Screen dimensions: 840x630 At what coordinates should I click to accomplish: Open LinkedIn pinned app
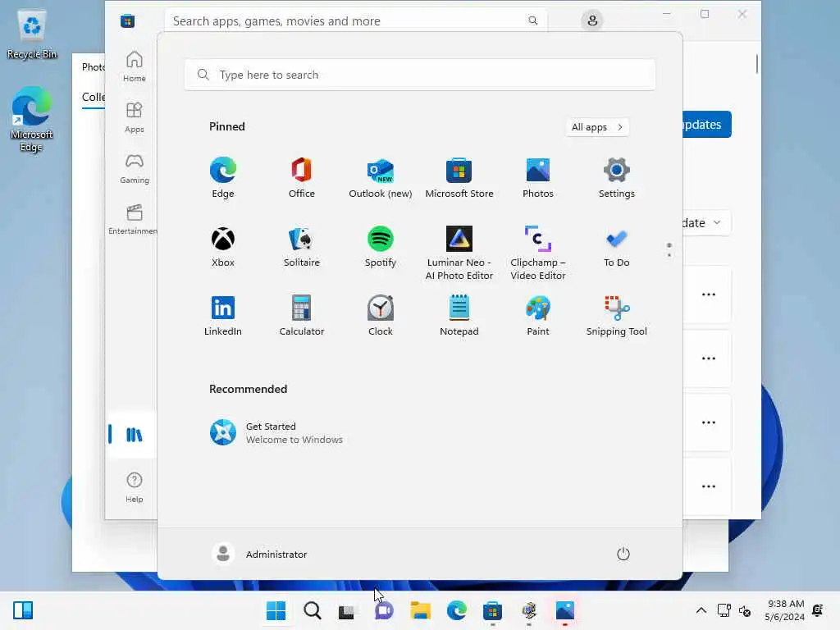point(223,316)
